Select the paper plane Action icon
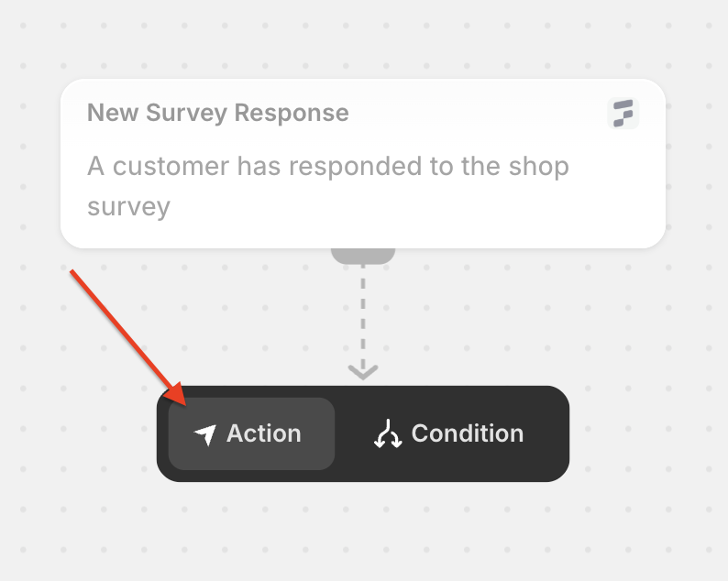 coord(205,434)
